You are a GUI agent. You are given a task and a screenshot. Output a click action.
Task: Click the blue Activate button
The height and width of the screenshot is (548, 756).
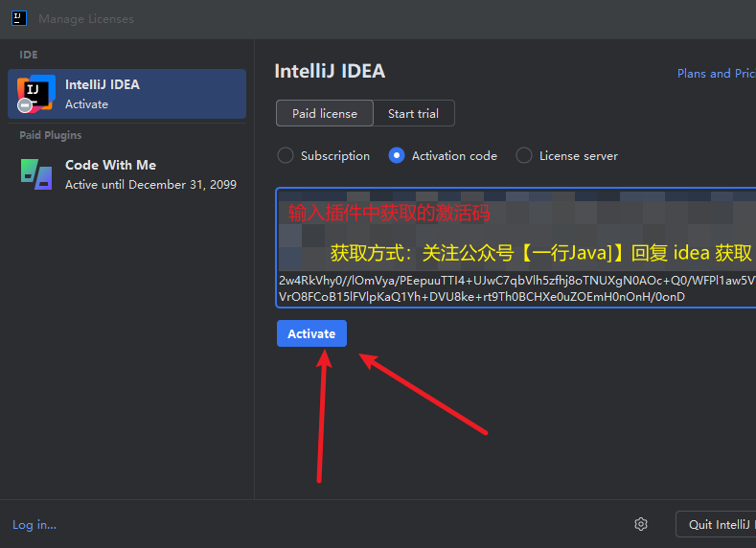click(x=311, y=333)
